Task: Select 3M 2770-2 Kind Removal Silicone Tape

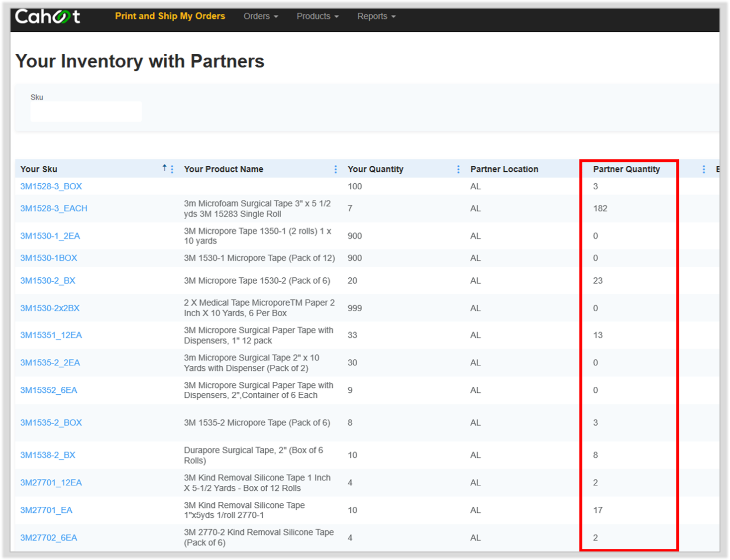Action: pyautogui.click(x=259, y=538)
